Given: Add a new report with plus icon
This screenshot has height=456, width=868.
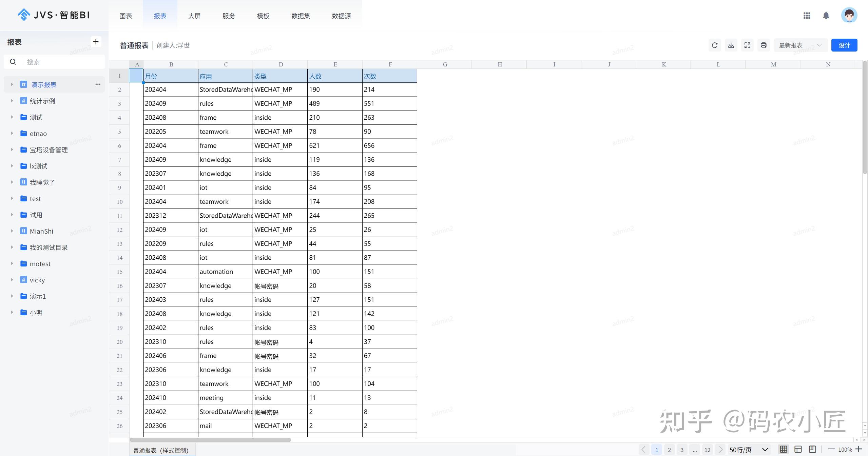Looking at the screenshot, I should [x=96, y=42].
